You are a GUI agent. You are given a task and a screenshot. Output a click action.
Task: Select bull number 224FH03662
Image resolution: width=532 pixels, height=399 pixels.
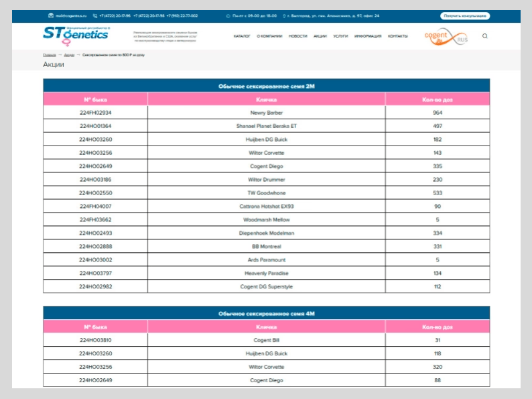(x=96, y=220)
